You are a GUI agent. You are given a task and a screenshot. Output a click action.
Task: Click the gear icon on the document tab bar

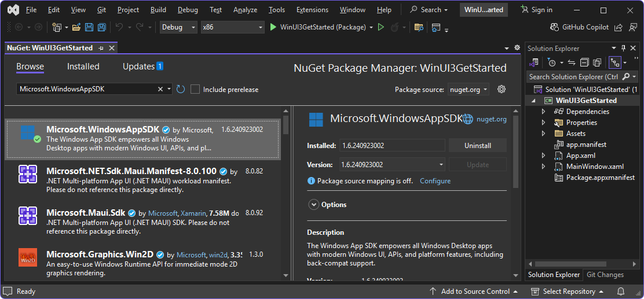click(517, 47)
